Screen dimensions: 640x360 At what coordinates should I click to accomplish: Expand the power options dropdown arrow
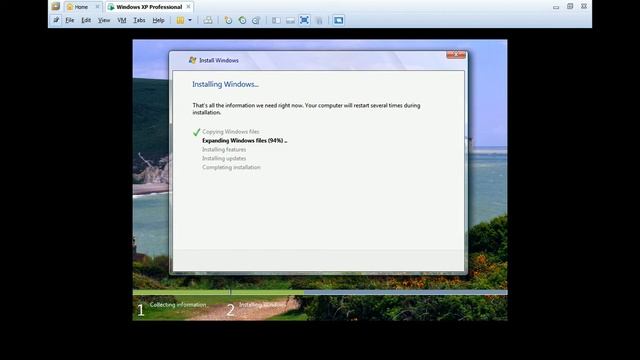[x=190, y=20]
